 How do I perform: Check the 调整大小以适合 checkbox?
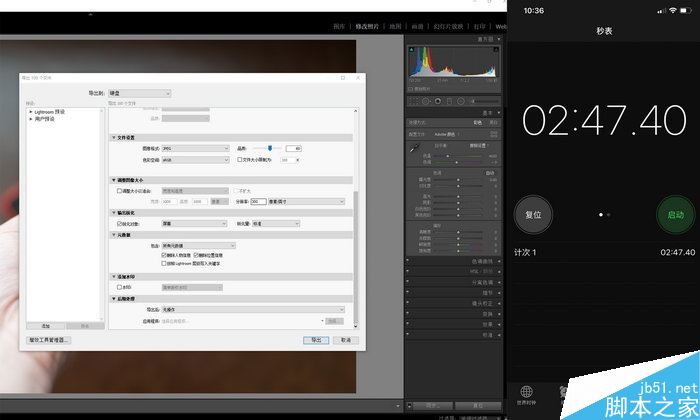point(119,191)
